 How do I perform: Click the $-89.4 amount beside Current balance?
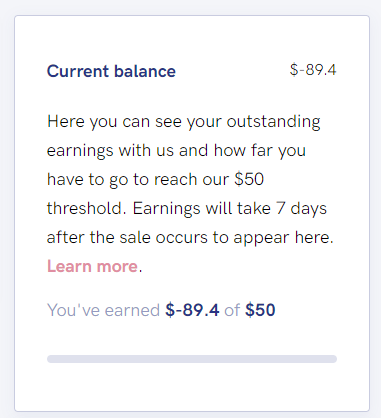coord(313,70)
